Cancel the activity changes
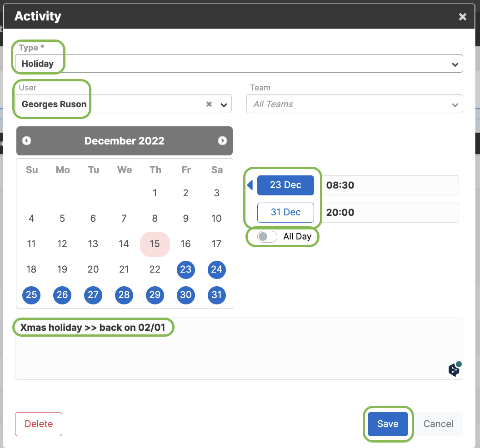This screenshot has width=480, height=448. tap(438, 424)
